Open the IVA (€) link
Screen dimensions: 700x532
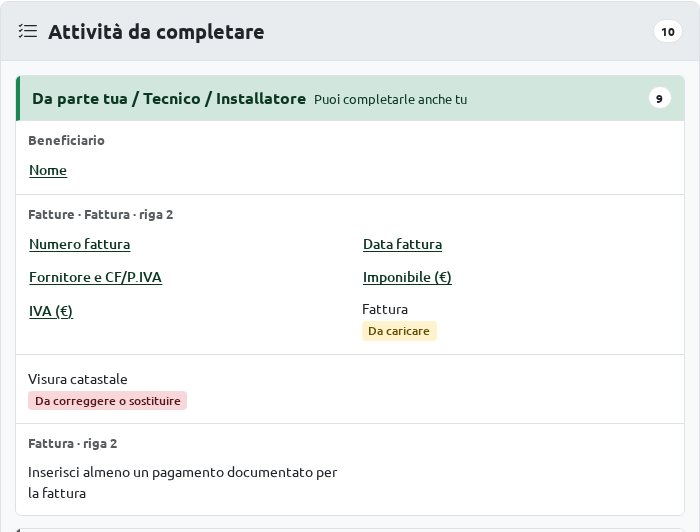point(51,311)
